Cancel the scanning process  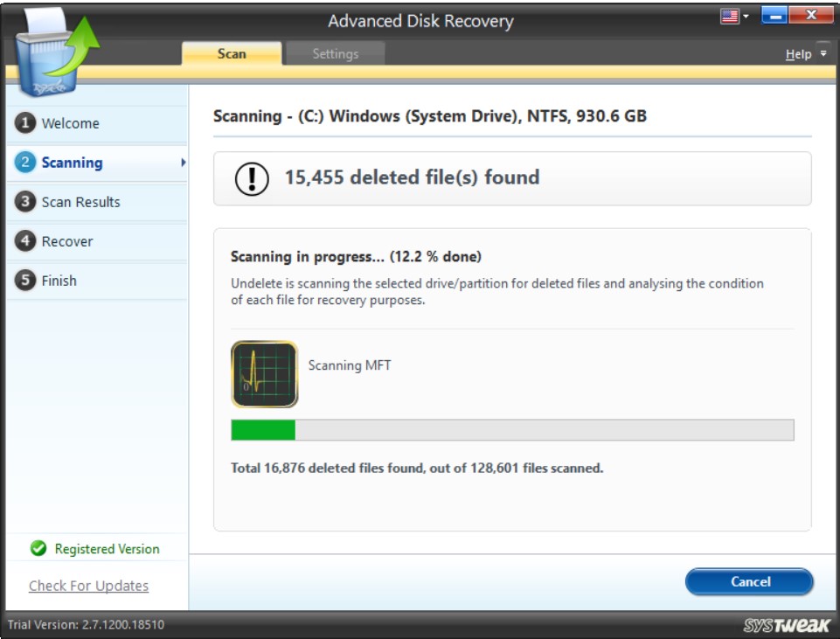point(751,580)
